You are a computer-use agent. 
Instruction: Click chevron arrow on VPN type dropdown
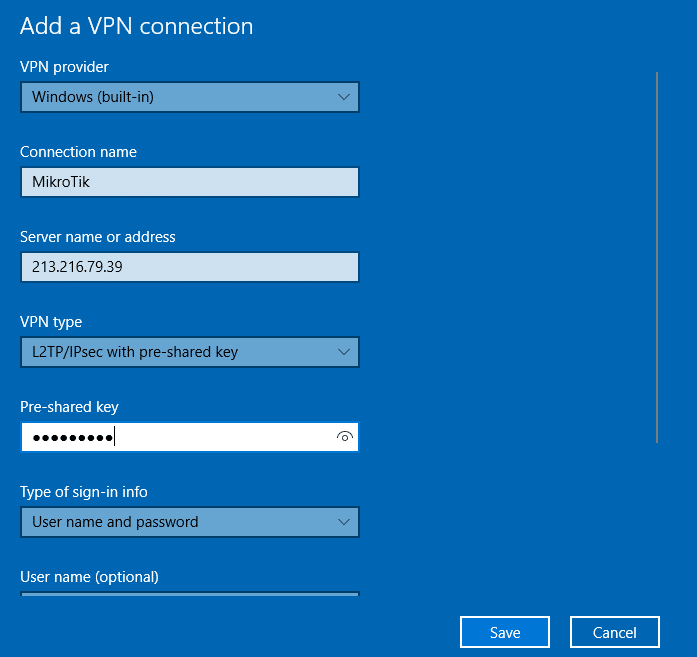tap(344, 352)
